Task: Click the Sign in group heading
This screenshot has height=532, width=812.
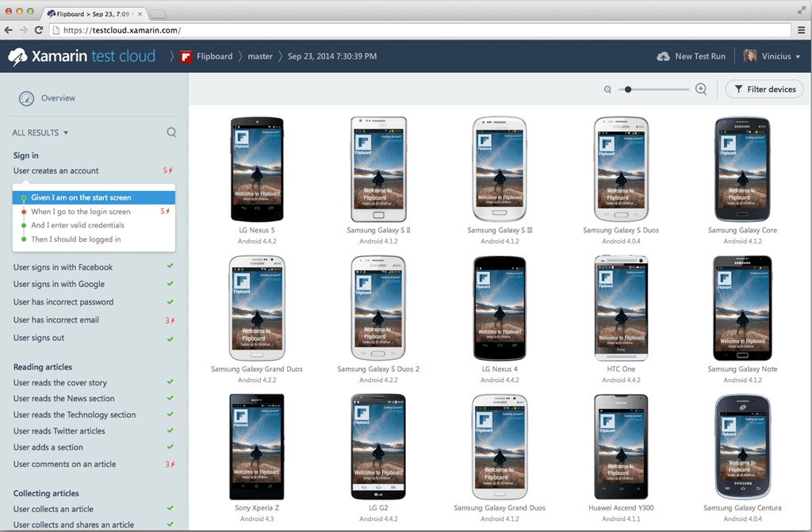Action: (26, 155)
